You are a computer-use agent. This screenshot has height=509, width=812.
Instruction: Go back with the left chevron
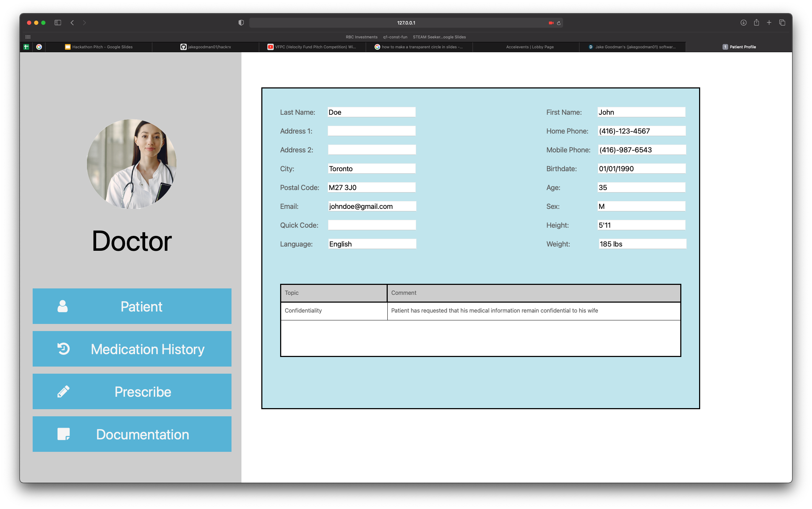72,23
